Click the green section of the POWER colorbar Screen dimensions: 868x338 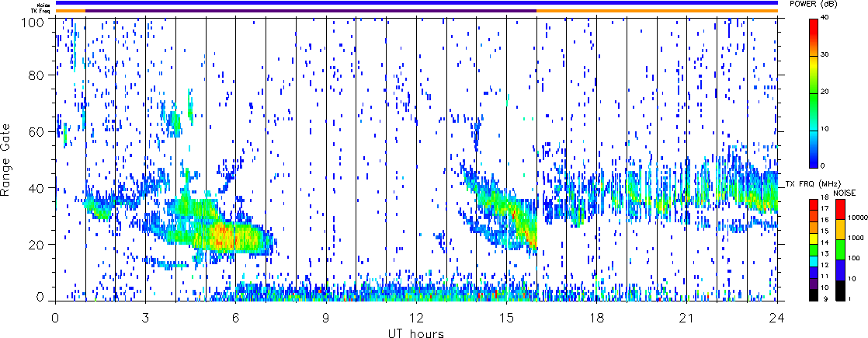pos(813,112)
